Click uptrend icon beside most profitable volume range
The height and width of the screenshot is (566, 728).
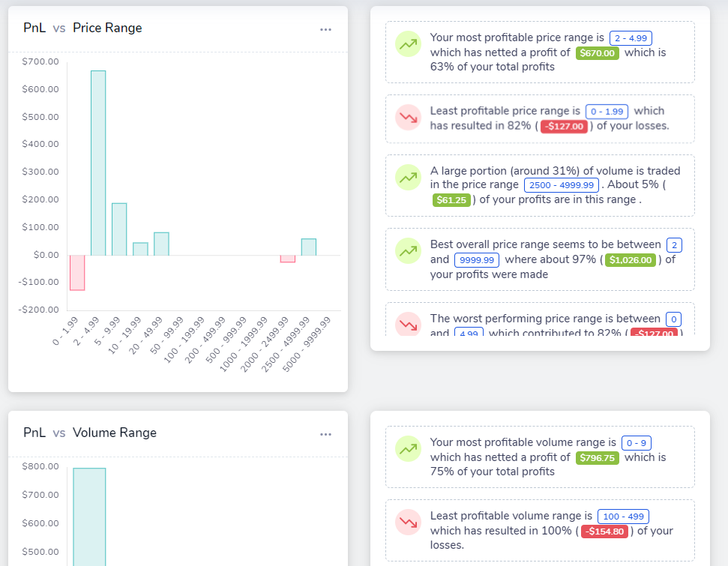tap(408, 449)
